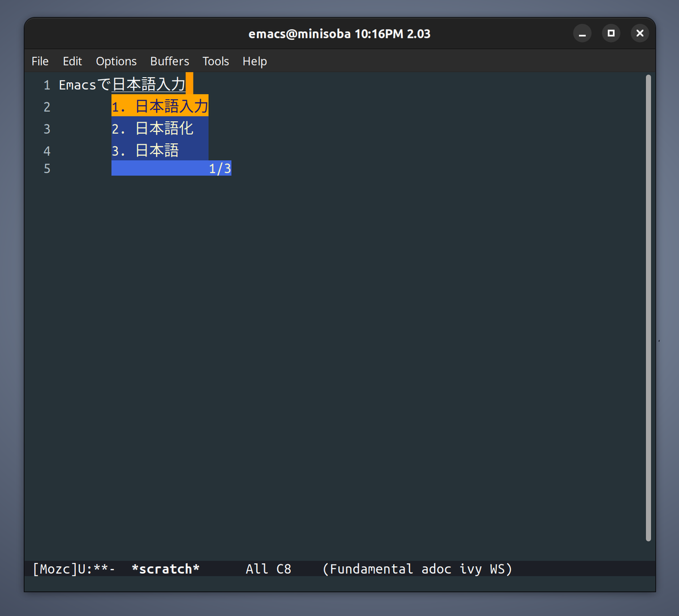Select candidate 3. 日本語

(160, 150)
